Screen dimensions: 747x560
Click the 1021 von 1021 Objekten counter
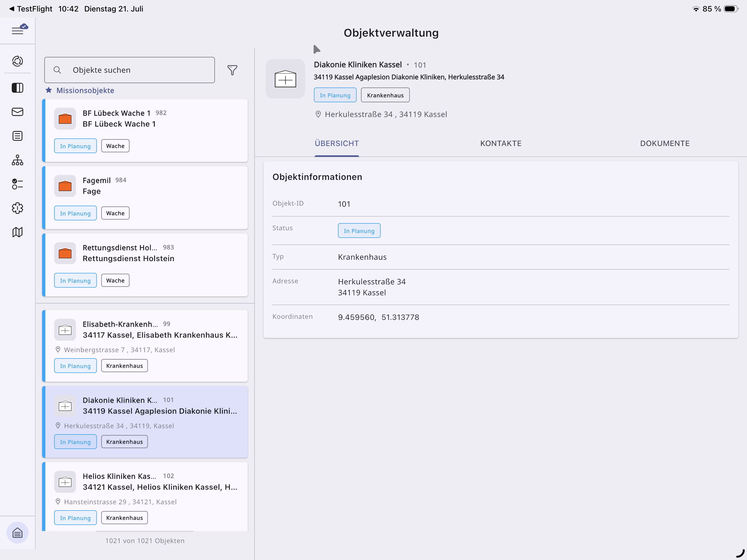tap(145, 540)
